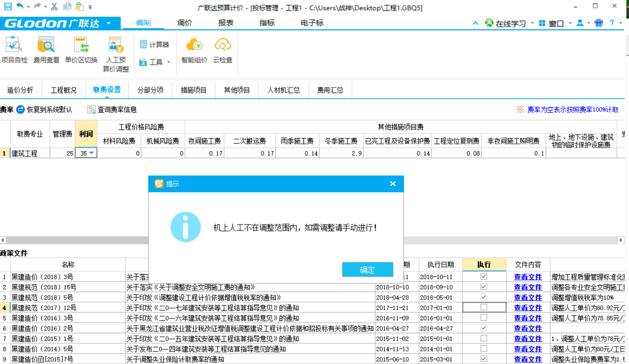Click the Copy icon in quick access toolbar

point(67,6)
